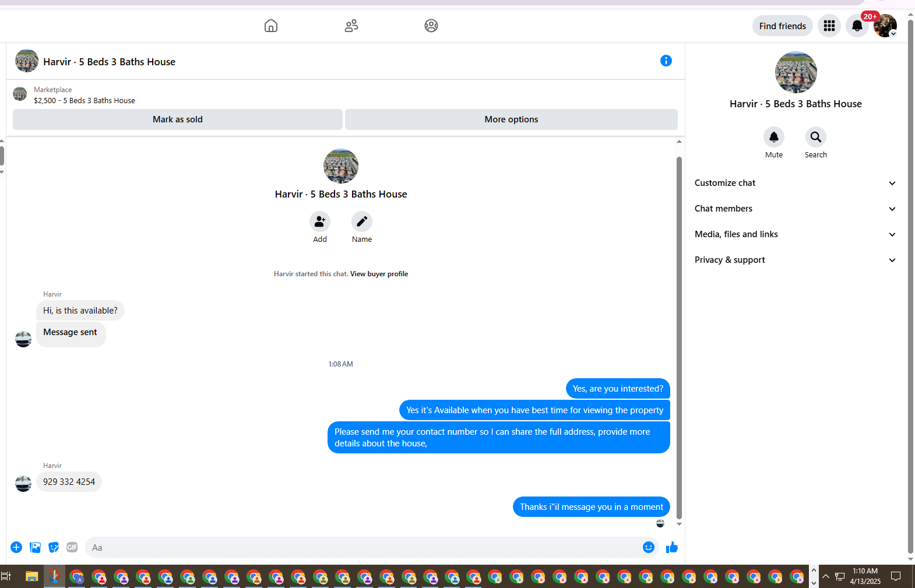Click the Mark as sold button
Screen dimensions: 915x588
[178, 119]
